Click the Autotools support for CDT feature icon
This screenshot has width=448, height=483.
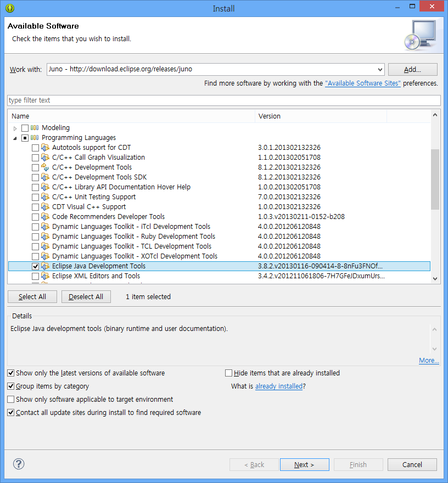tap(45, 148)
